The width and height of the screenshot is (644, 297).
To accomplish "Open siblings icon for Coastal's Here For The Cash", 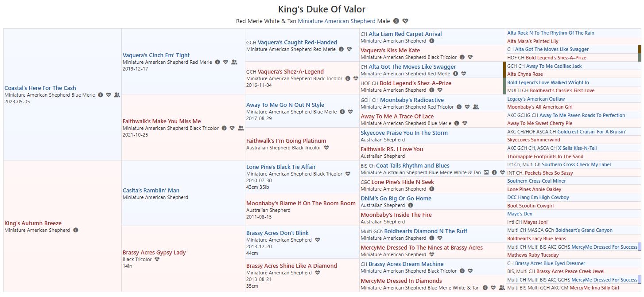I will click(117, 95).
